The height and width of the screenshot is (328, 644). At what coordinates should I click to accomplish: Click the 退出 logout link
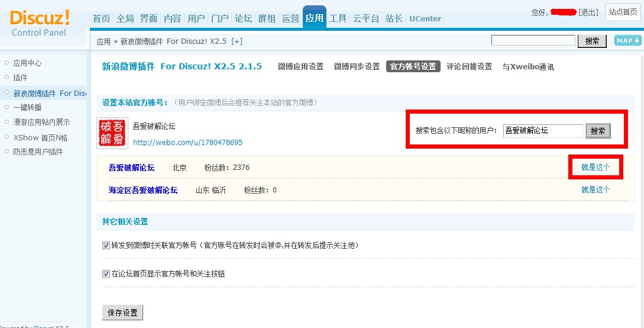coord(588,12)
